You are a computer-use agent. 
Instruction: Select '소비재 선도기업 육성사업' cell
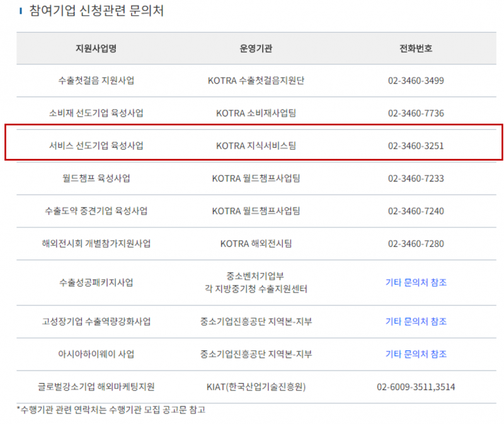(x=96, y=113)
